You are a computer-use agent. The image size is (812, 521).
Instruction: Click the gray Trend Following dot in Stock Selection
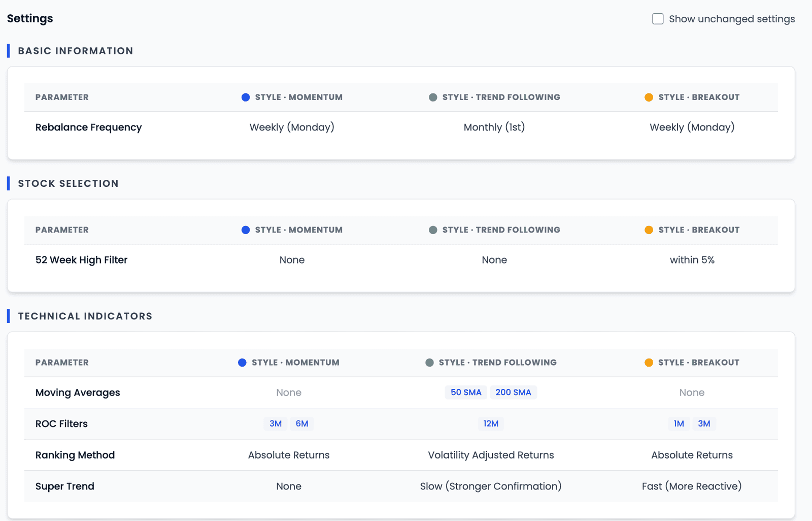click(x=433, y=230)
